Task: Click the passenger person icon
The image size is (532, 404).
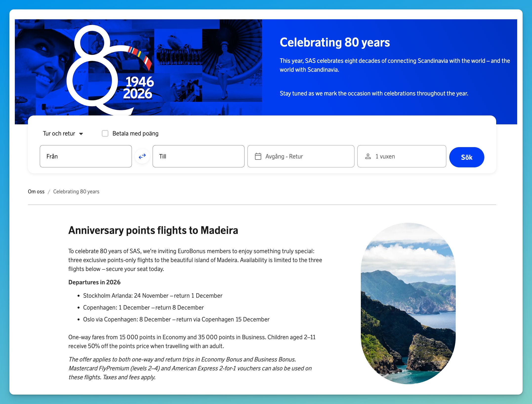Action: coord(368,156)
